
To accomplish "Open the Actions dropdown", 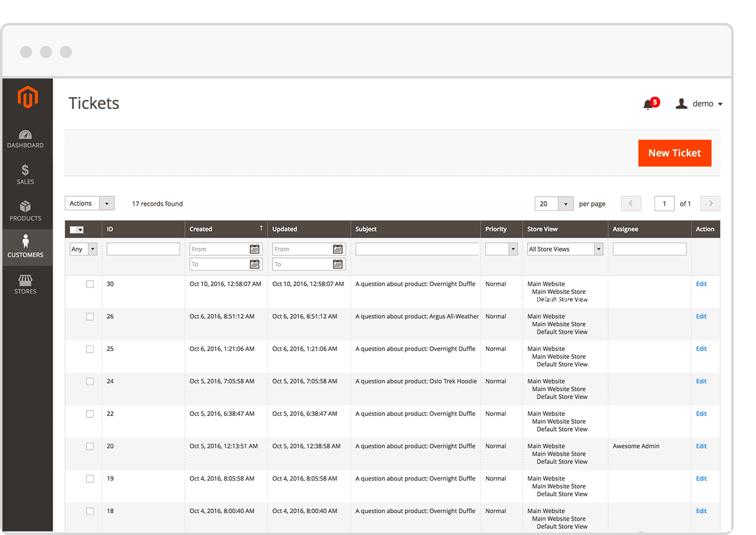I will [x=89, y=203].
